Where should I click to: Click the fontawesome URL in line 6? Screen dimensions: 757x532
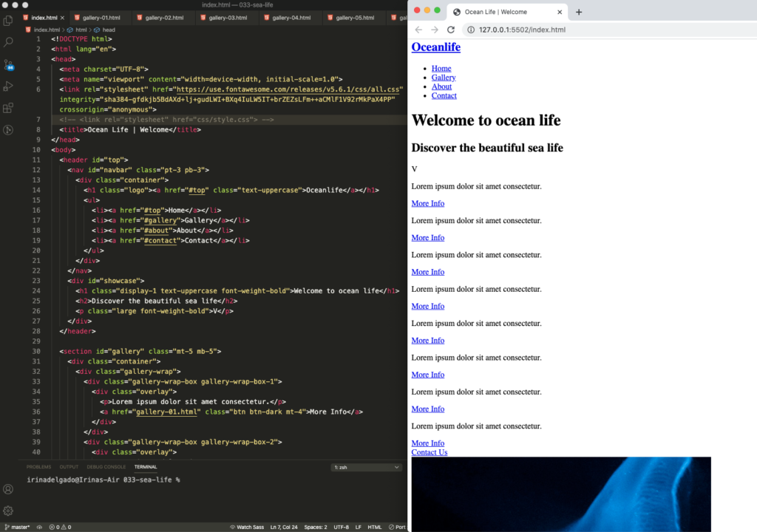tap(288, 89)
